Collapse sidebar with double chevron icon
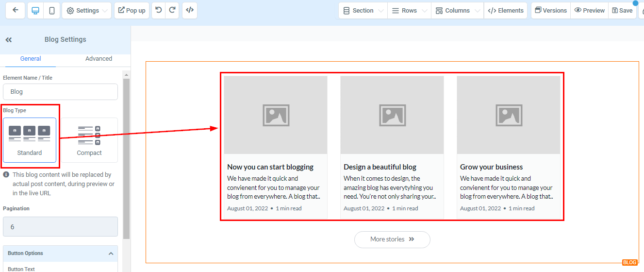The width and height of the screenshot is (644, 272). click(9, 40)
